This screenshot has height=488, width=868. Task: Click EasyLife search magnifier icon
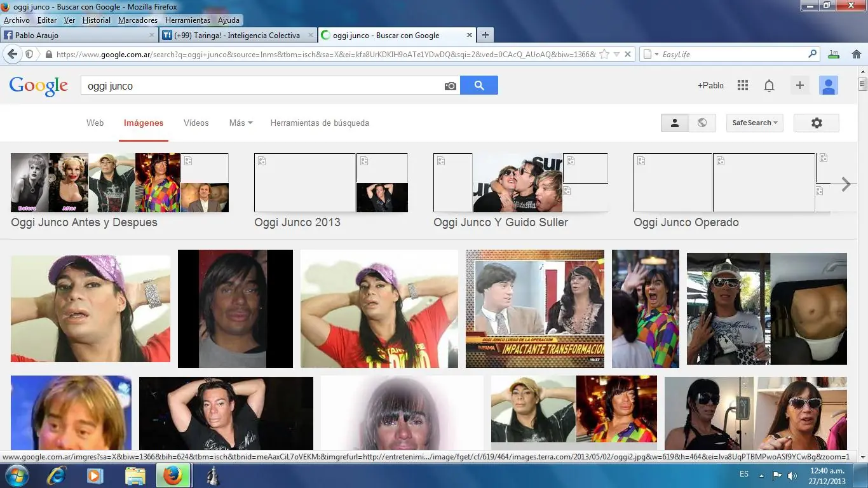(812, 54)
